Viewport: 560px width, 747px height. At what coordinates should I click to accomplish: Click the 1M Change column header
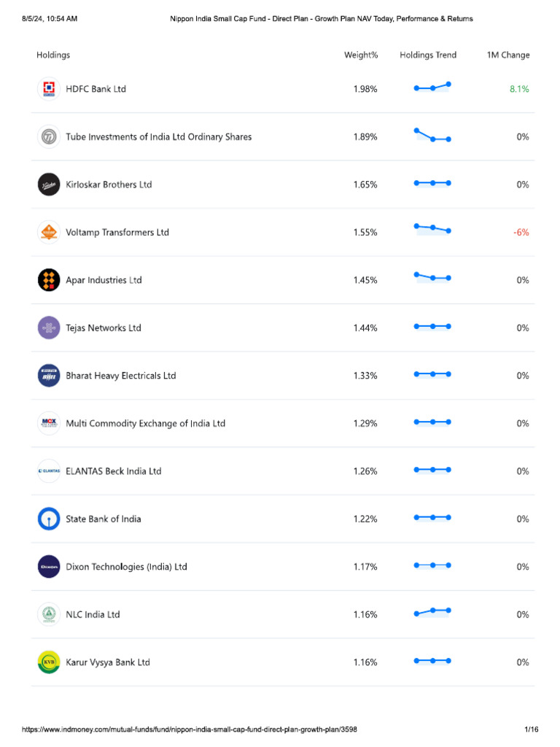(508, 55)
